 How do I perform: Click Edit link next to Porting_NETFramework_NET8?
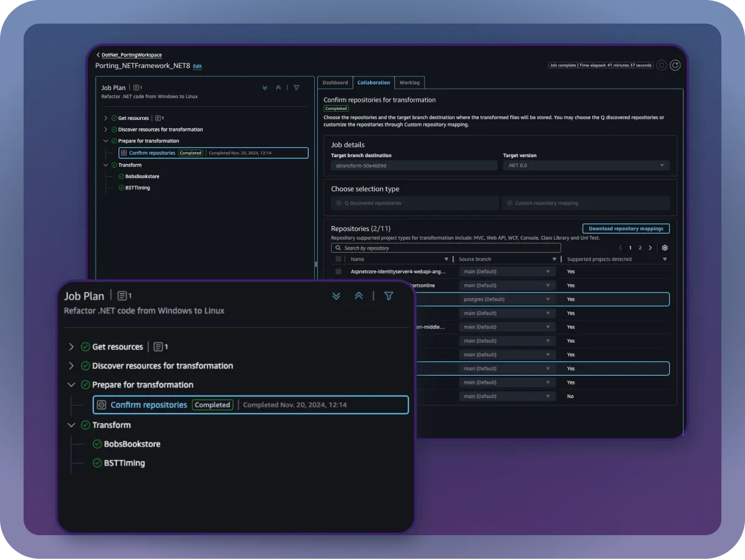pos(197,66)
